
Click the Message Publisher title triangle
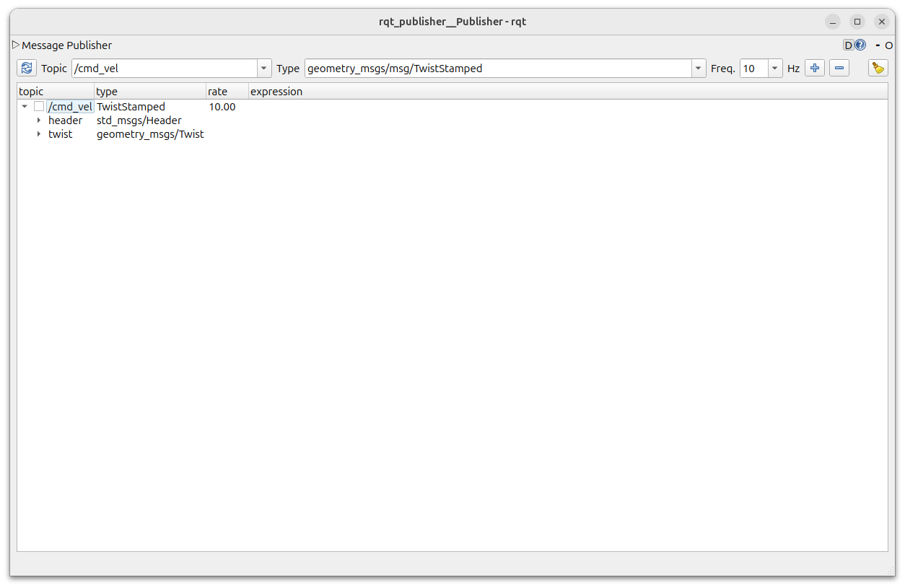click(16, 45)
